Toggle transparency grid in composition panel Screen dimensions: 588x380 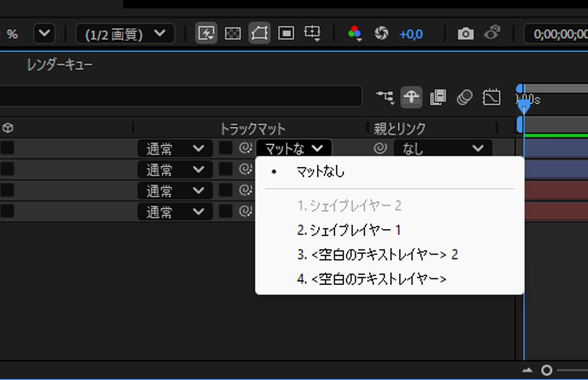[233, 33]
